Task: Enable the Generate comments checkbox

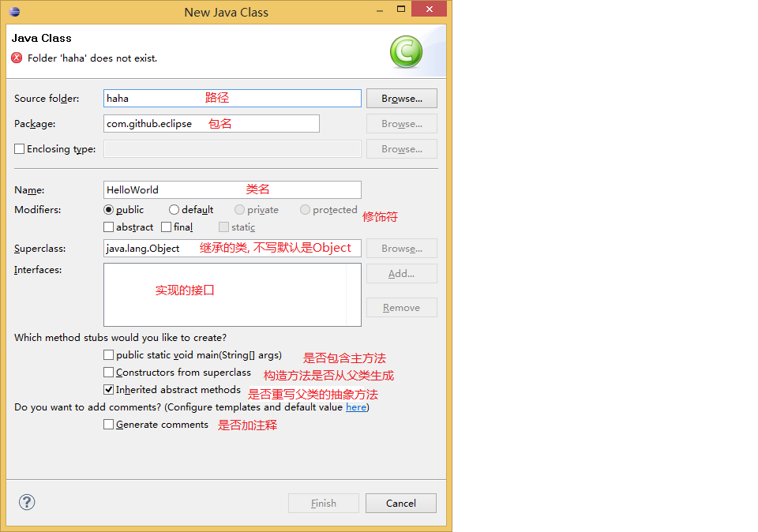Action: [109, 424]
